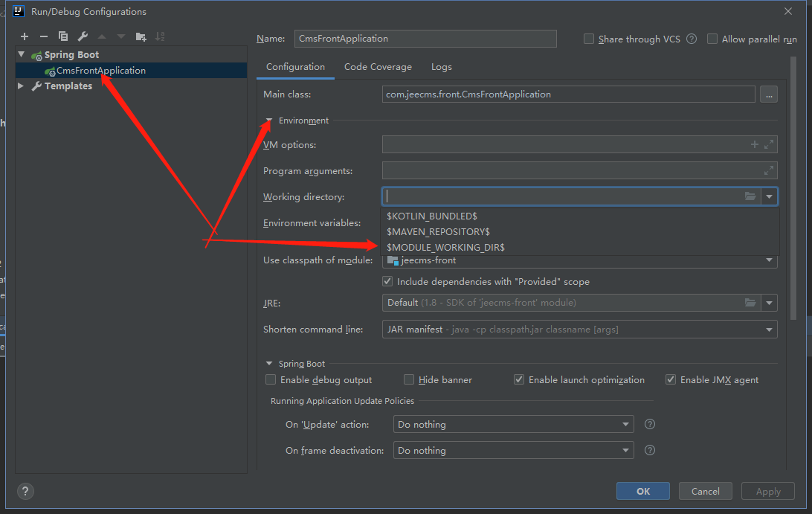
Task: Check the Hide banner option
Action: tap(409, 380)
